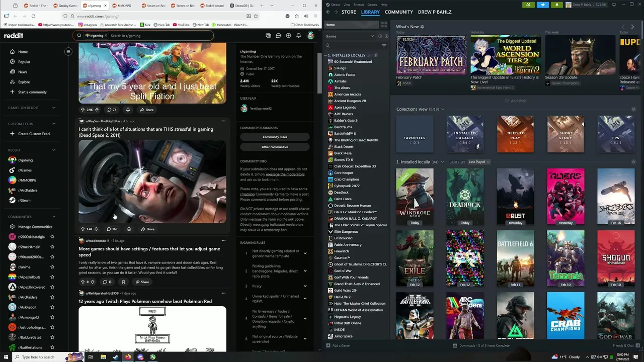Open advanced filter options in Steam search

(x=384, y=46)
